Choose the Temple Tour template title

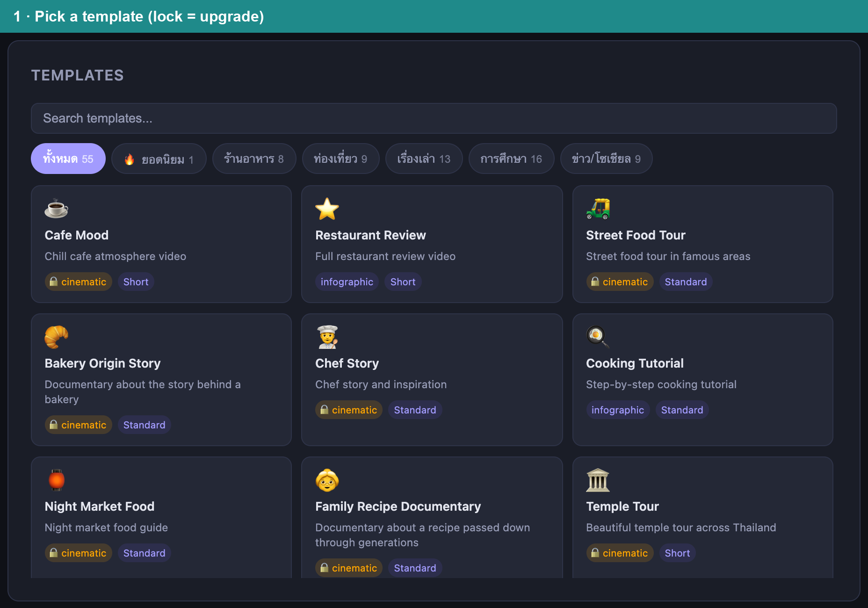[623, 507]
